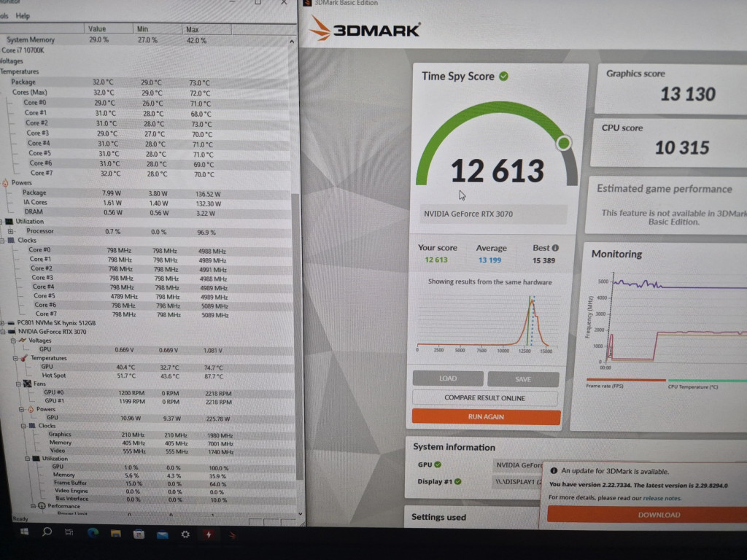This screenshot has height=560, width=747.
Task: Collapse the NVIDIA GeForce RTX 3070 tree node
Action: 3,332
